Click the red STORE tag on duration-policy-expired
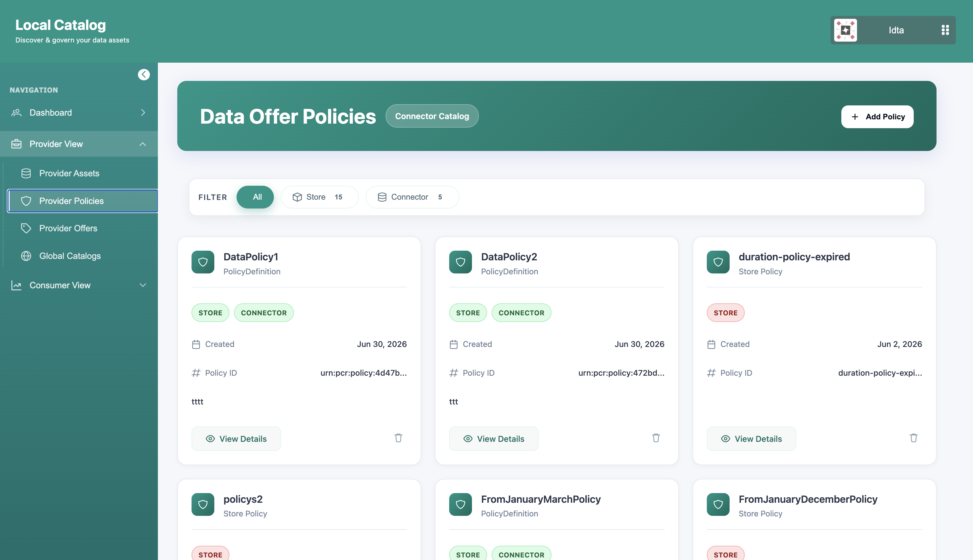973x560 pixels. click(726, 313)
